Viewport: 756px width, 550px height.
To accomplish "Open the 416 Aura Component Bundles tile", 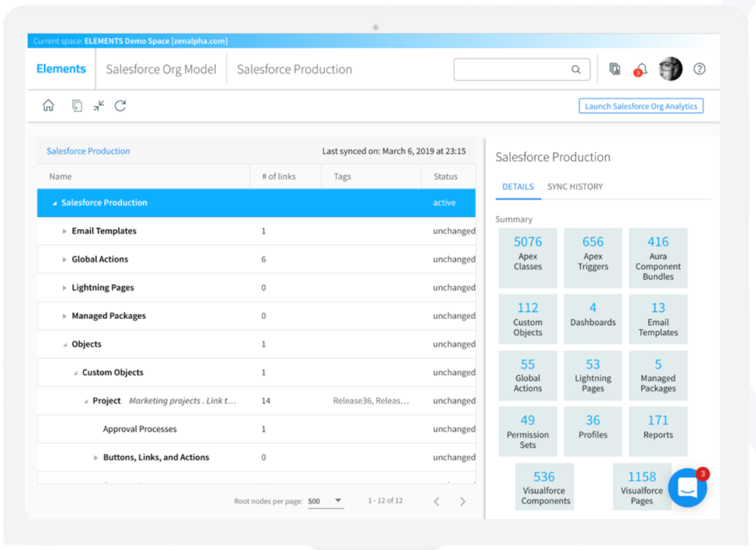I will [x=658, y=258].
